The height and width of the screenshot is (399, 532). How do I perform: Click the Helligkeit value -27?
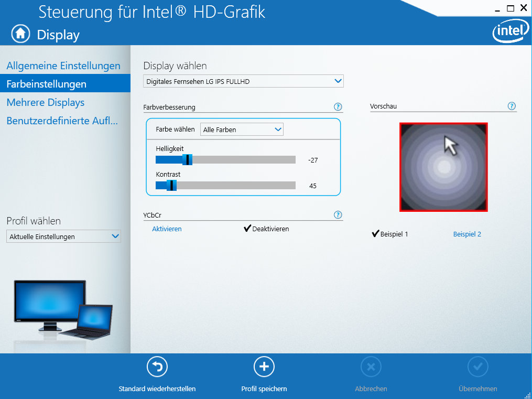pos(313,160)
